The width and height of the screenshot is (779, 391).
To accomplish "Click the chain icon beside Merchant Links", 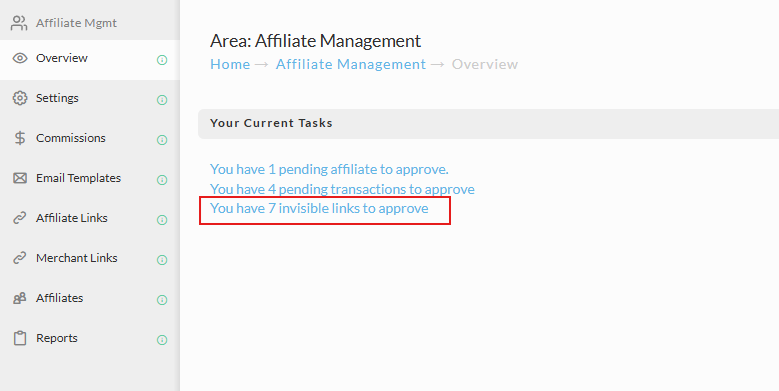I will 20,258.
